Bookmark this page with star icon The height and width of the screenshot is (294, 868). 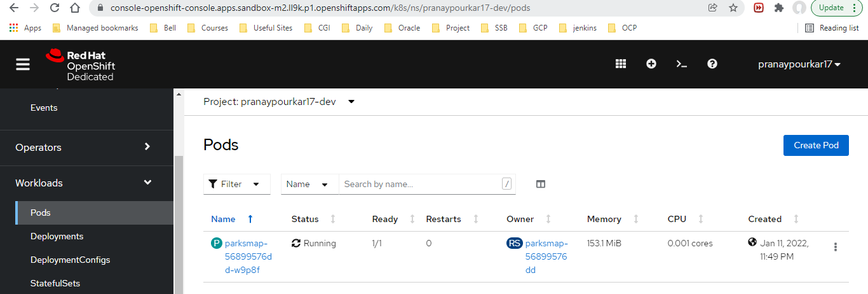[733, 8]
